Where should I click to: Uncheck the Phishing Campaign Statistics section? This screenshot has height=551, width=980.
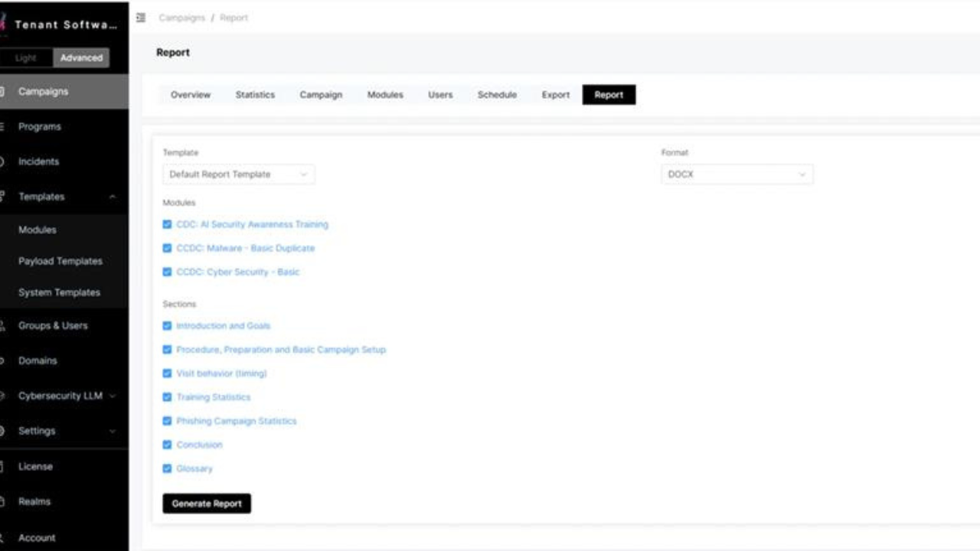[167, 421]
